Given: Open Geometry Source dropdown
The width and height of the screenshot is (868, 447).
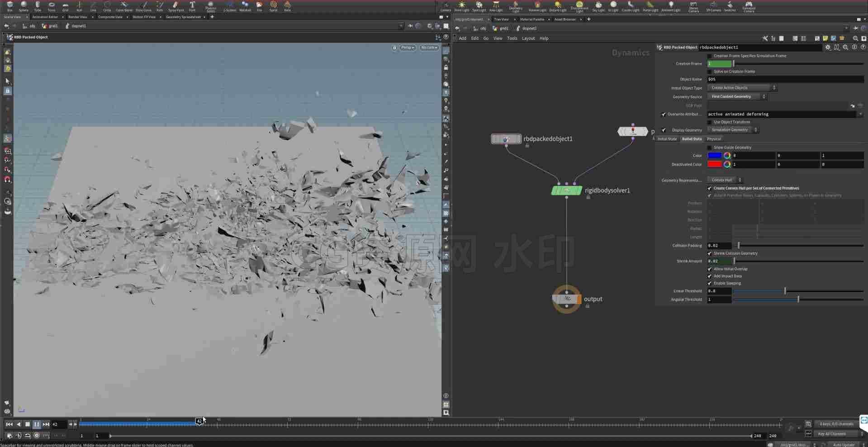Looking at the screenshot, I should (x=737, y=96).
